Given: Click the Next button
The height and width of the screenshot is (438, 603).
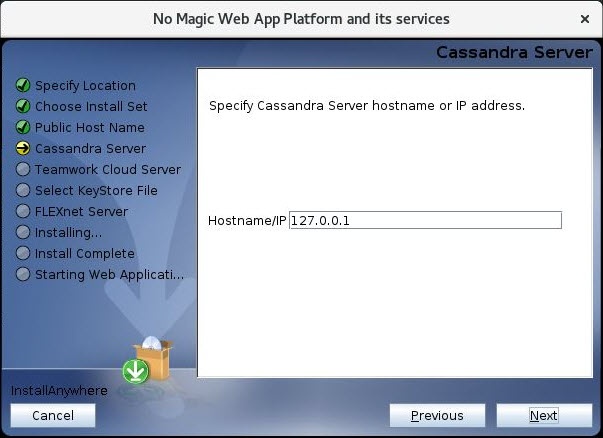Looking at the screenshot, I should pyautogui.click(x=544, y=415).
